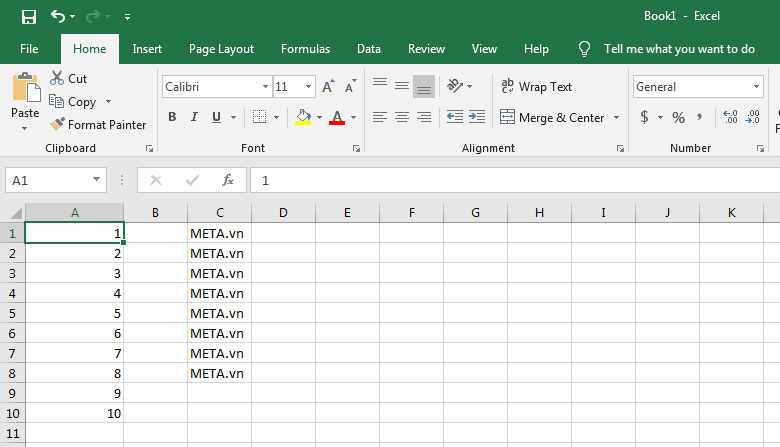
Task: Decrease the indent
Action: pyautogui.click(x=455, y=117)
